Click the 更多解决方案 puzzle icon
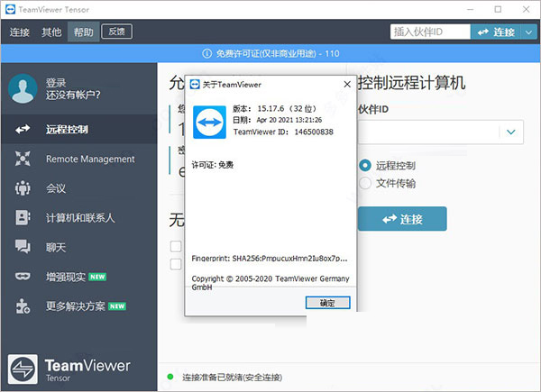 click(23, 306)
